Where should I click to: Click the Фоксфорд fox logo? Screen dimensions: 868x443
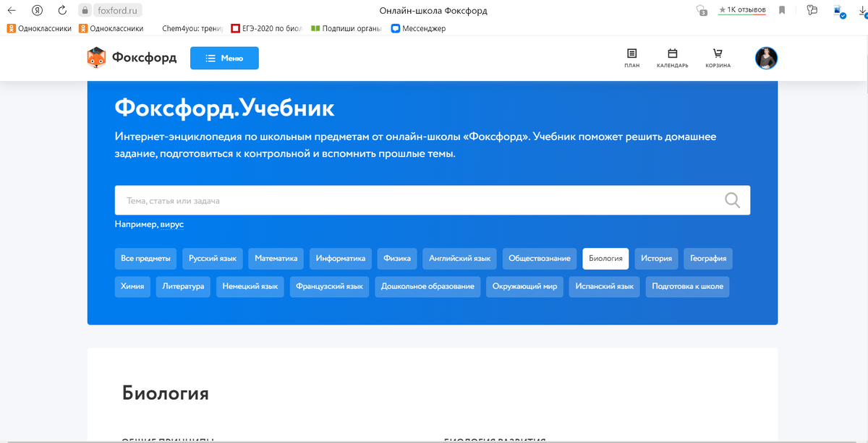pos(132,58)
